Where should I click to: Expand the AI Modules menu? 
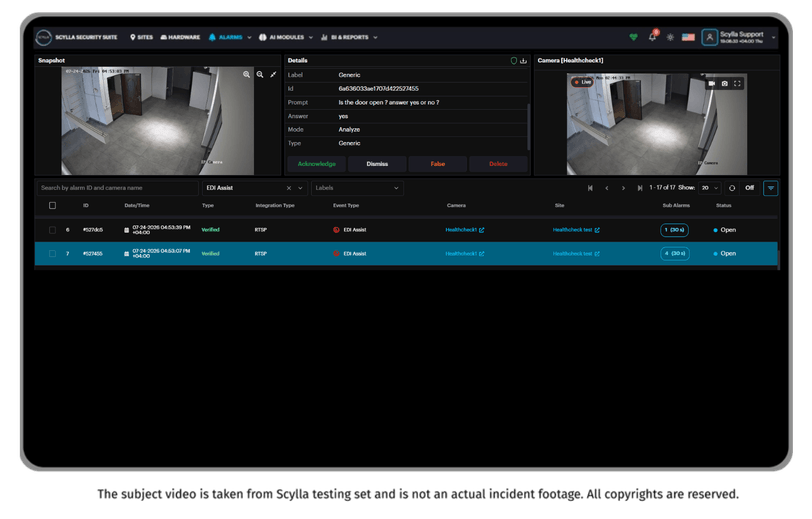tap(311, 37)
